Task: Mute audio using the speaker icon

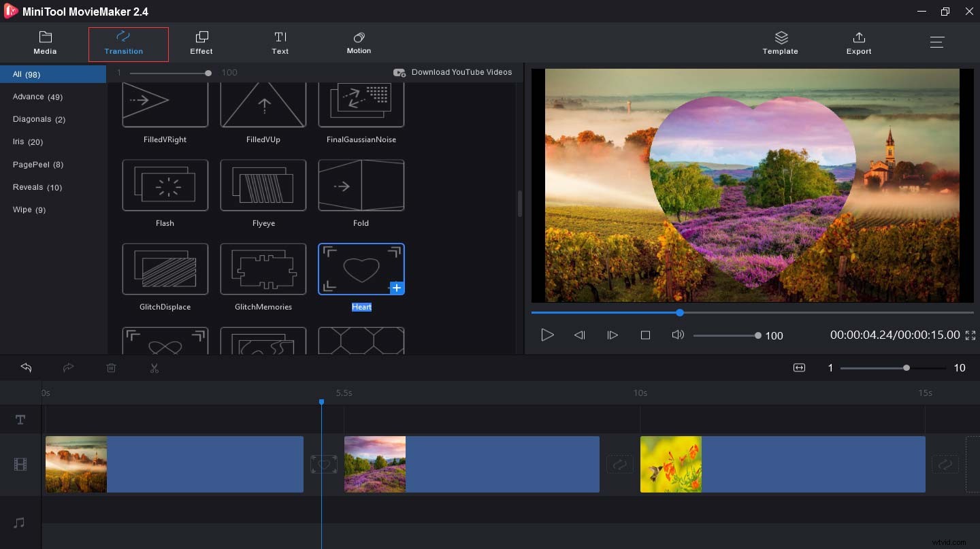Action: pos(678,335)
